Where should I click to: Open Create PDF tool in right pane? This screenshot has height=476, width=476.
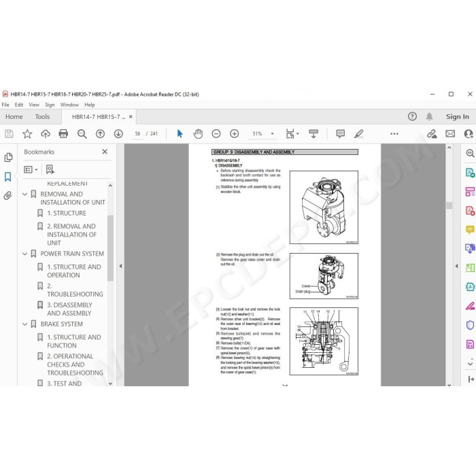(471, 211)
